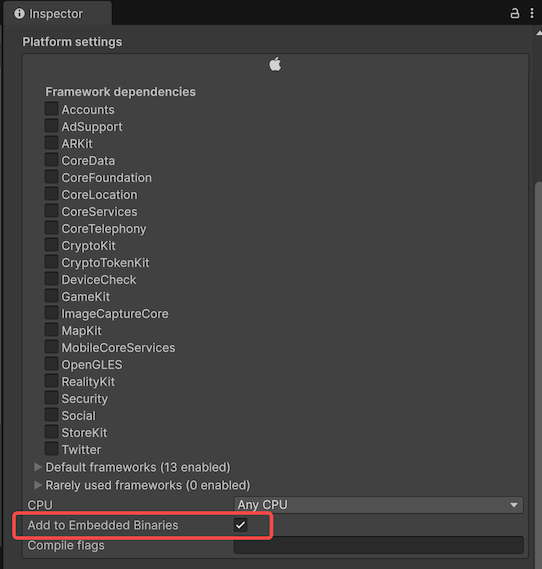Image resolution: width=542 pixels, height=569 pixels.
Task: Enable the RealityKit framework checkbox
Action: (52, 381)
